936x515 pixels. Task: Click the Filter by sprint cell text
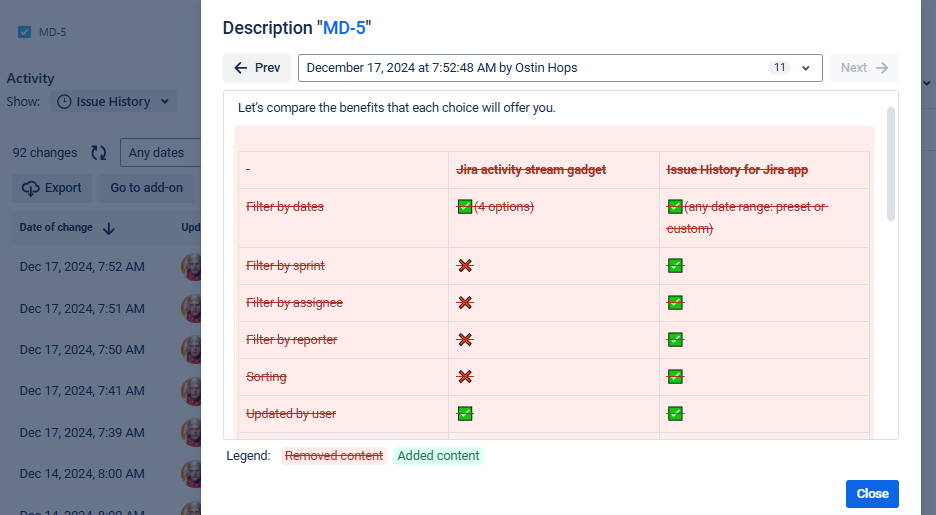click(285, 266)
